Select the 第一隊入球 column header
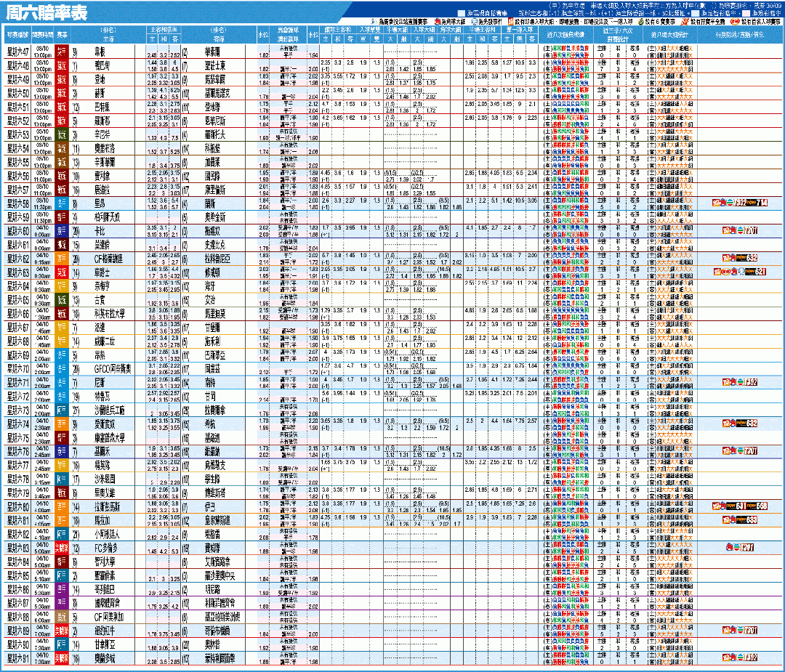Image resolution: width=785 pixels, height=672 pixels. tap(519, 30)
